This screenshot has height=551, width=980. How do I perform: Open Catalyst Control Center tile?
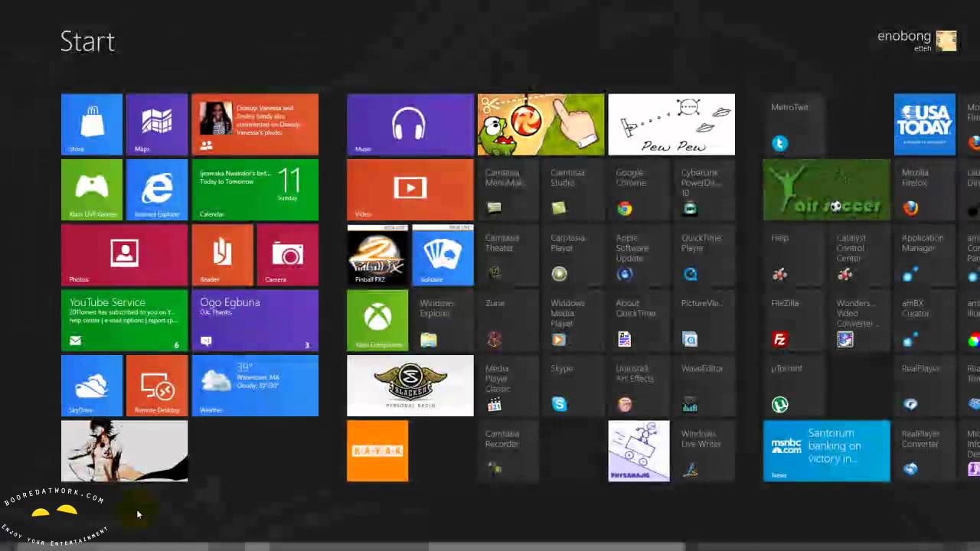click(859, 255)
